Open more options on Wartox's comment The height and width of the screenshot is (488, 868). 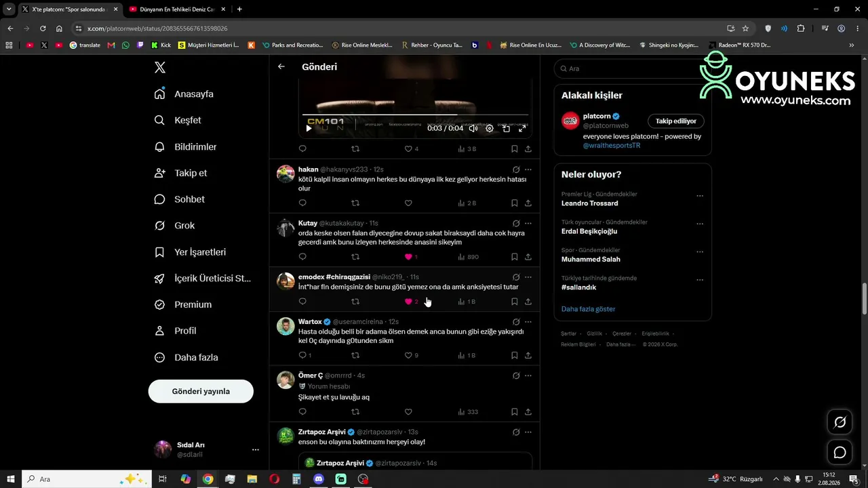528,322
